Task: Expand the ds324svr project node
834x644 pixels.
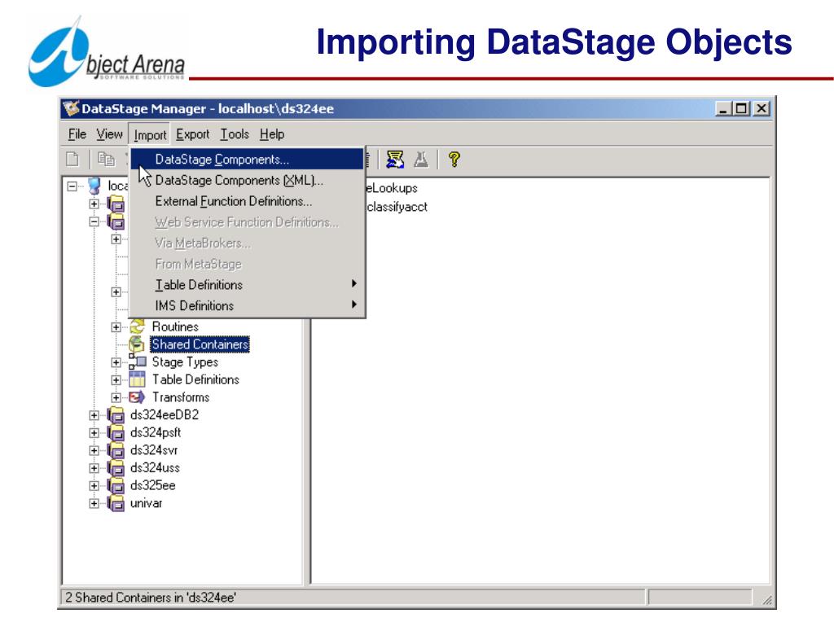Action: click(94, 450)
